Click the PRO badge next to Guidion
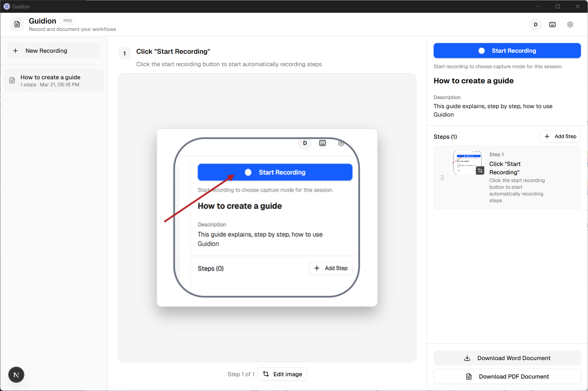588x391 pixels. point(68,21)
